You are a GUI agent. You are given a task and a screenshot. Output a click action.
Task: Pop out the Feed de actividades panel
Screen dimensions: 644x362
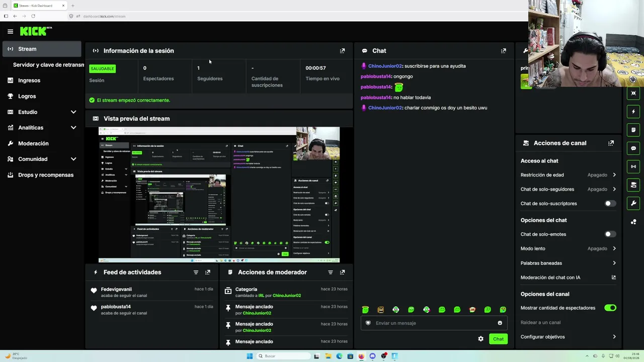click(x=208, y=272)
